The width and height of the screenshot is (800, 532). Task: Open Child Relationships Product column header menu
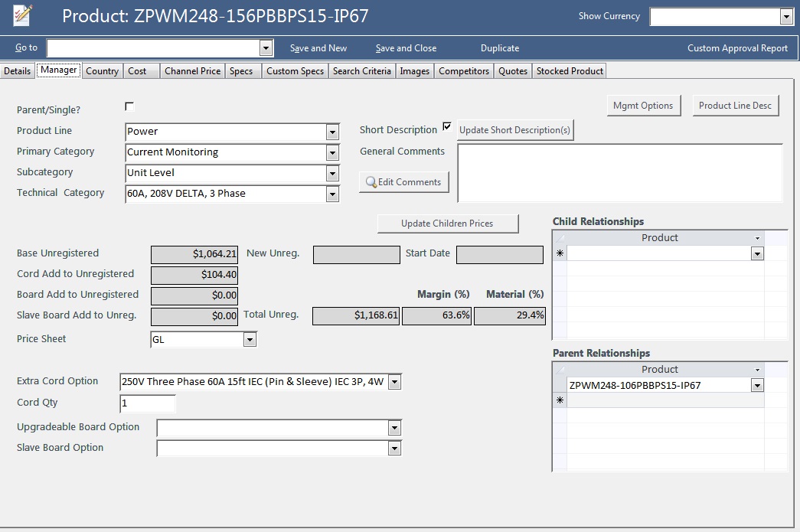point(758,238)
